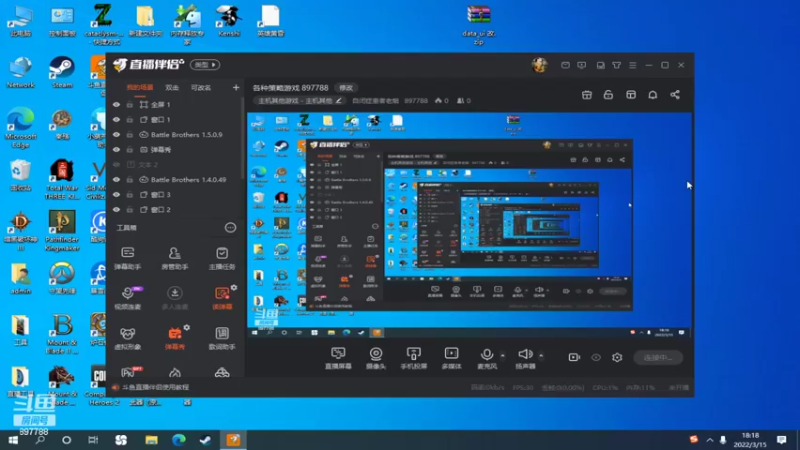800x450 pixels.
Task: Toggle visibility of 窗口 2 source
Action: click(116, 210)
